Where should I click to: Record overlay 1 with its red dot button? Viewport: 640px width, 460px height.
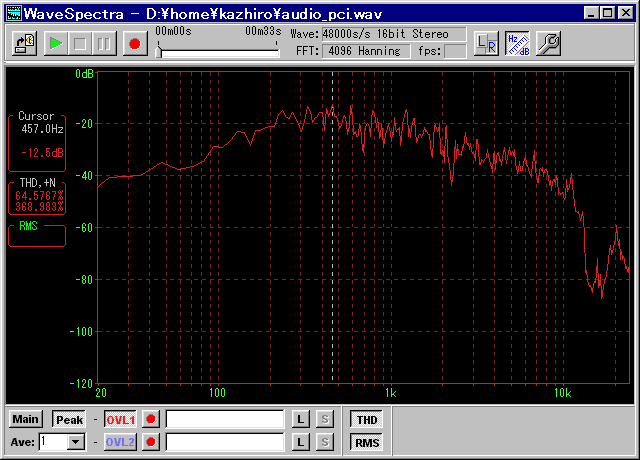click(x=151, y=419)
